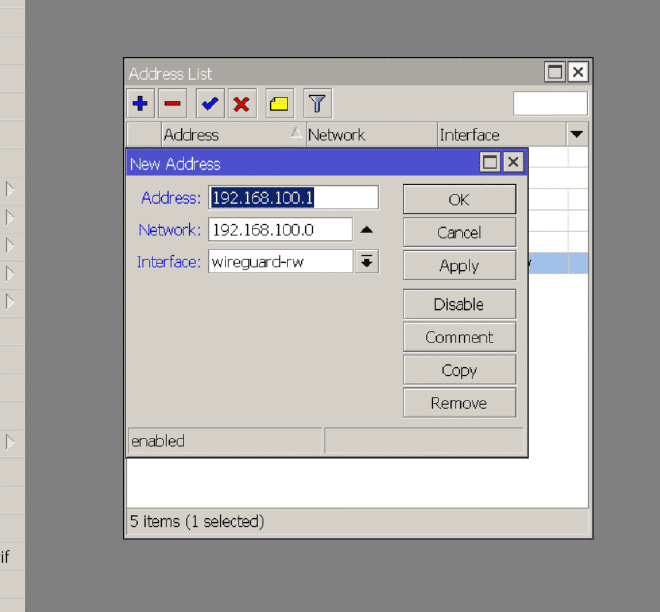Click the Network field with 192.168.100.0
Viewport: 660px width, 612px height.
(280, 230)
